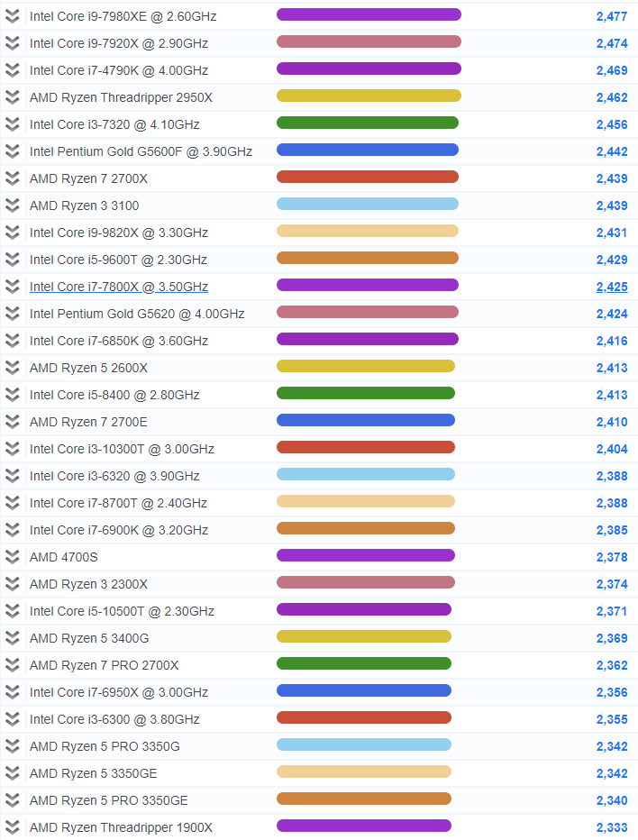Expand chevron for Intel Core i3-6300

click(x=13, y=719)
